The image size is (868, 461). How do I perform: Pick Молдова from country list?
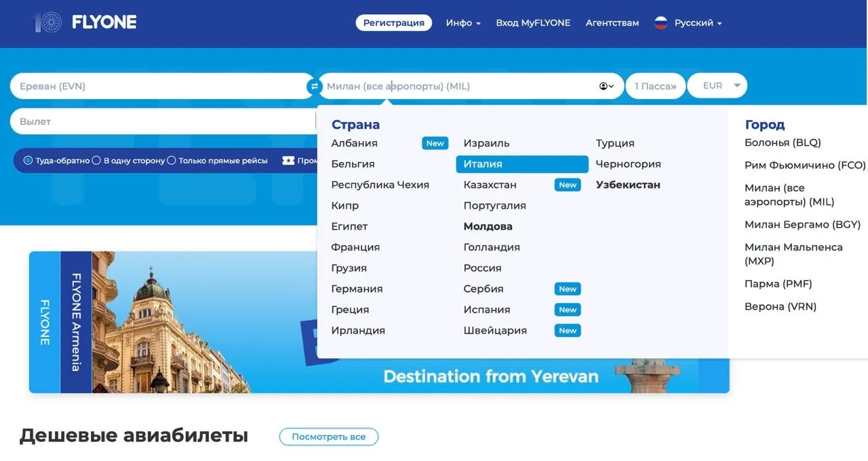[488, 226]
